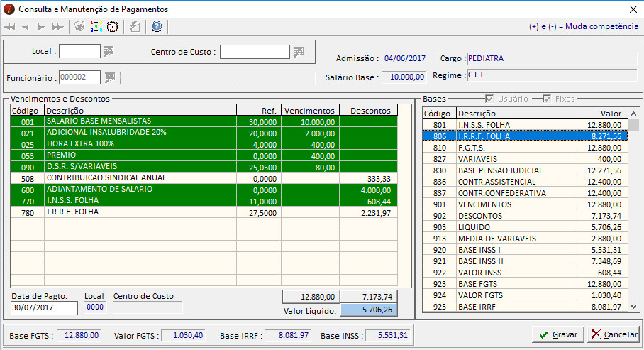This screenshot has height=350, width=644.
Task: Toggle the Usuário bases checkbox
Action: click(x=489, y=99)
